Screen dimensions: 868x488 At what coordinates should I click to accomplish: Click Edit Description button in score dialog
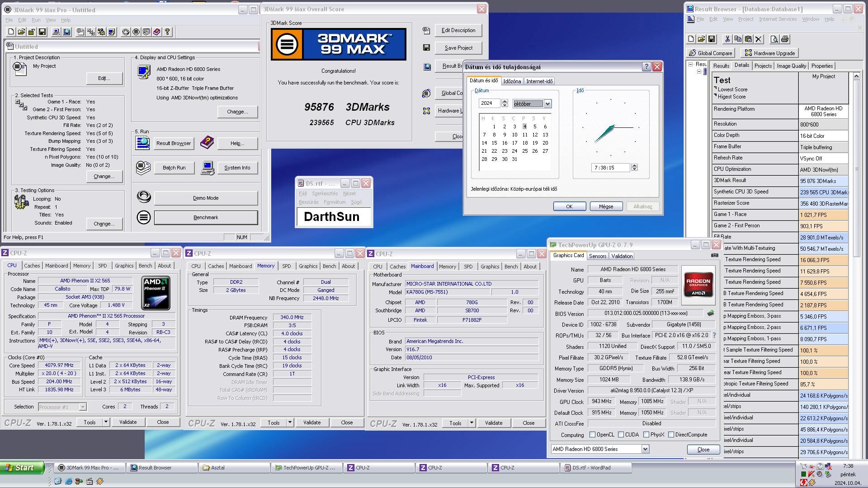pos(458,30)
